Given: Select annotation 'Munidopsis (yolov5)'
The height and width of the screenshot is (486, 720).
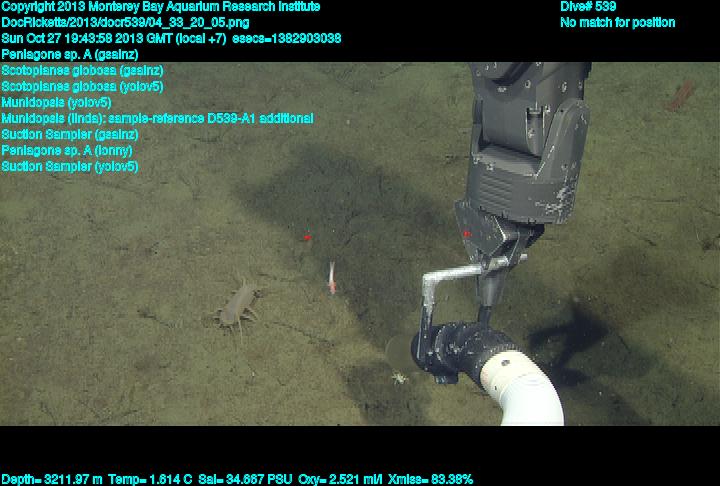Looking at the screenshot, I should pos(56,102).
